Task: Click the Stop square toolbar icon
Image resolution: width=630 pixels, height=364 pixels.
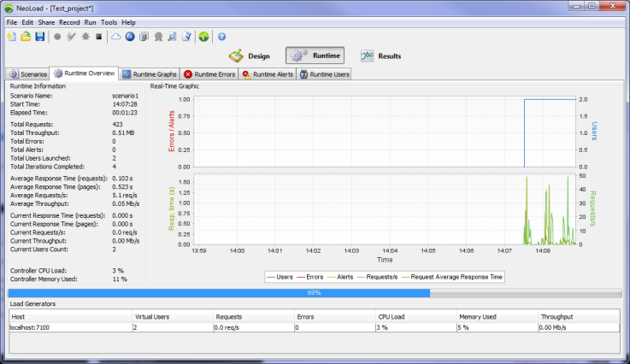Action: click(98, 37)
